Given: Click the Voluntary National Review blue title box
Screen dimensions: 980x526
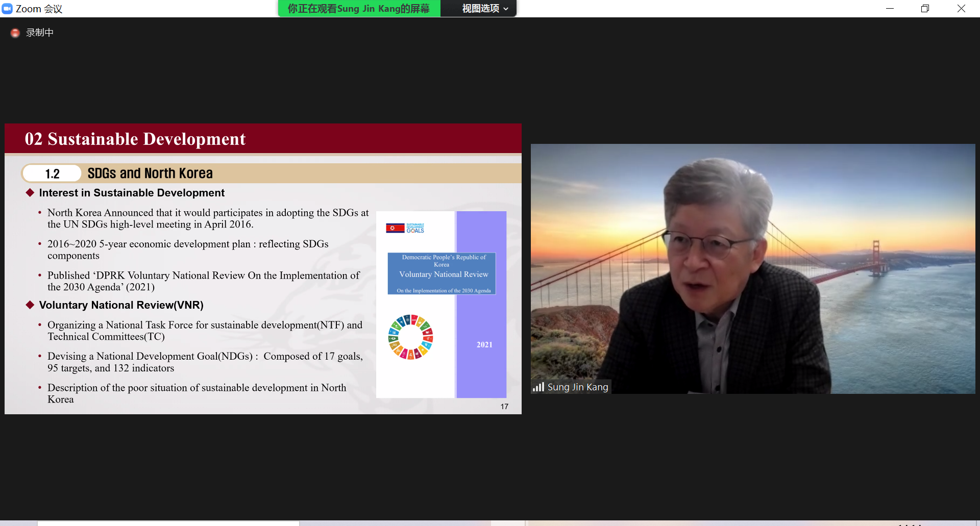Looking at the screenshot, I should [442, 273].
